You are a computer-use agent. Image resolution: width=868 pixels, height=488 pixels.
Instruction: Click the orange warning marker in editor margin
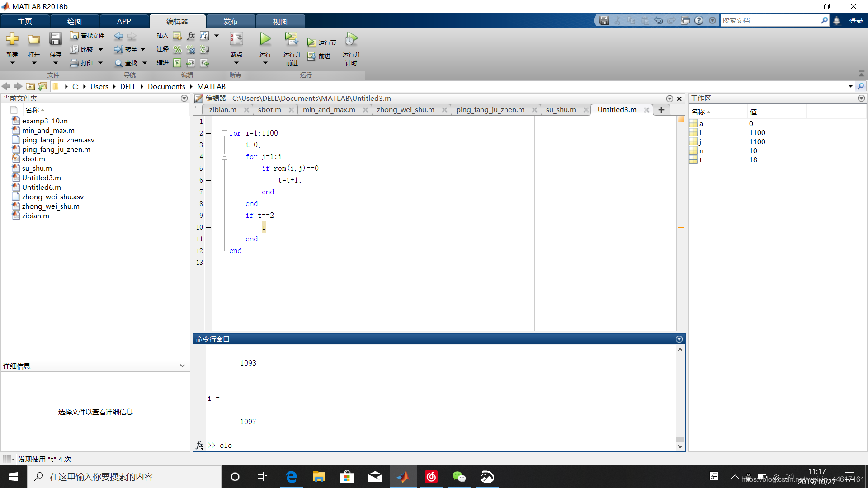(681, 228)
